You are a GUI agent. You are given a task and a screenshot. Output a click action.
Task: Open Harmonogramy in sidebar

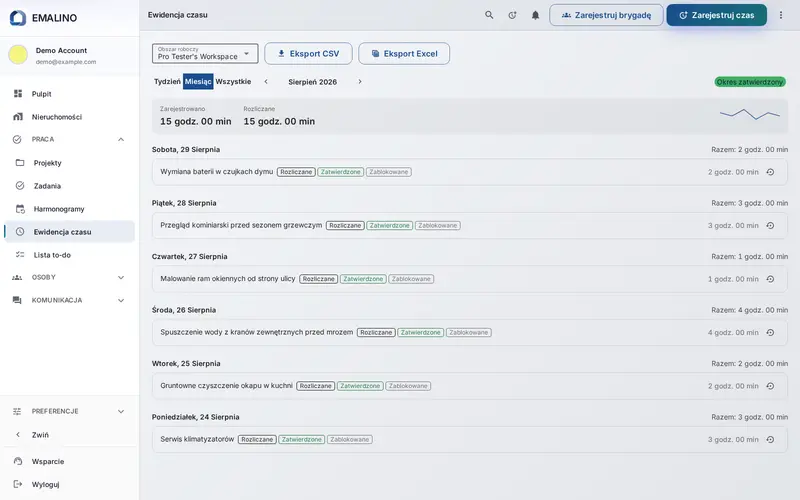pos(69,209)
